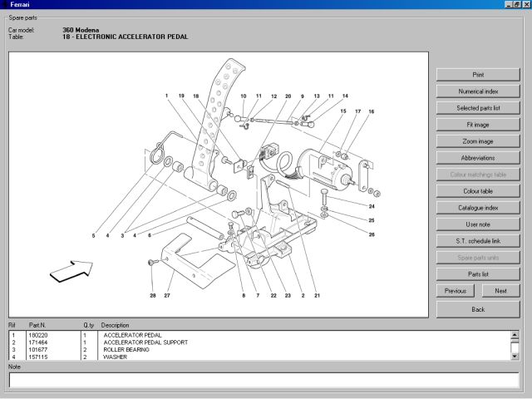Click callout number 9 in diagram

tap(303, 96)
